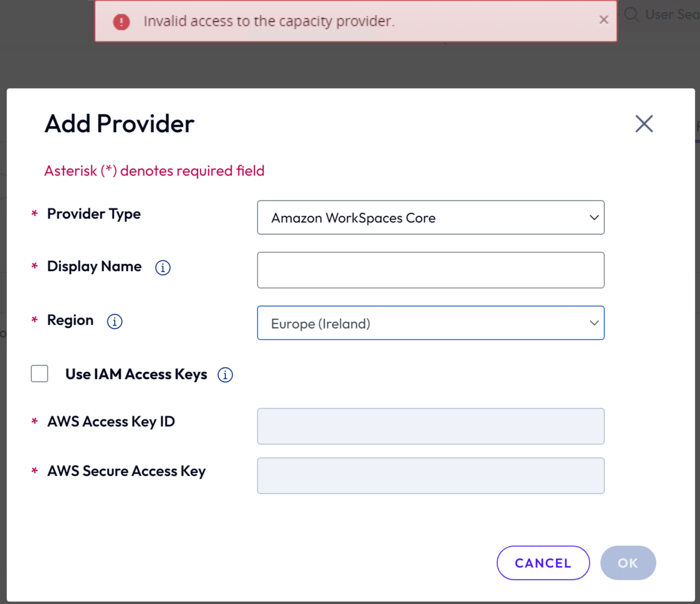
Task: Expand the Region dropdown showing Europe (Ireland)
Action: click(x=430, y=323)
